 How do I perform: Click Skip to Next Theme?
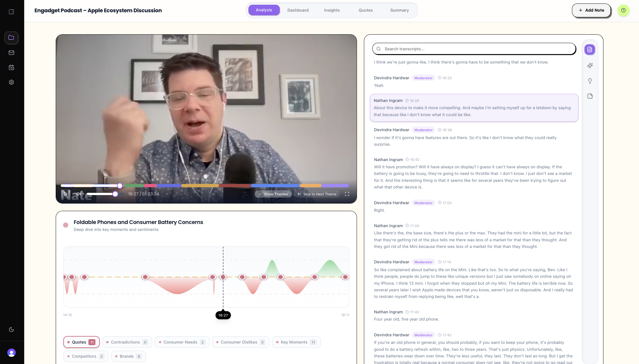coord(317,194)
